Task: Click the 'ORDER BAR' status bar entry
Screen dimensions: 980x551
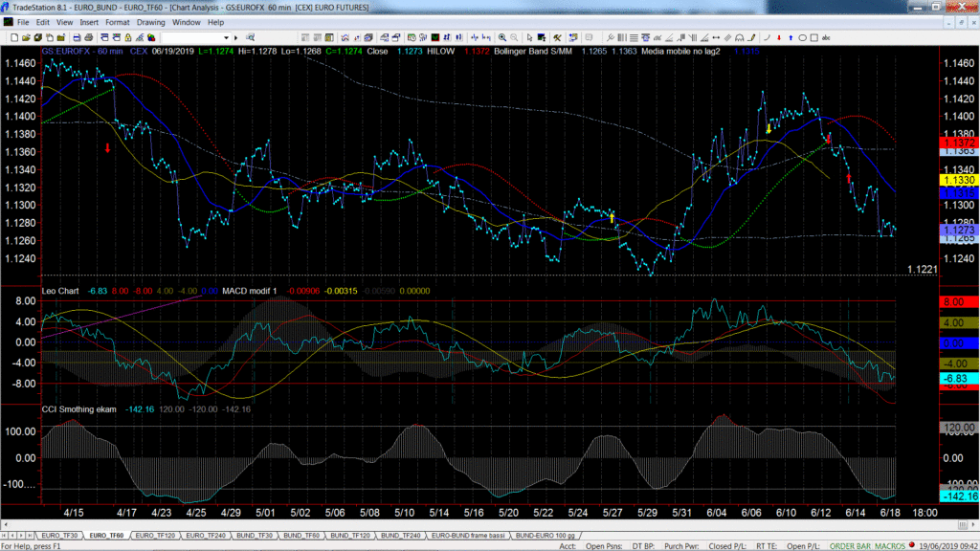Action: pos(850,546)
